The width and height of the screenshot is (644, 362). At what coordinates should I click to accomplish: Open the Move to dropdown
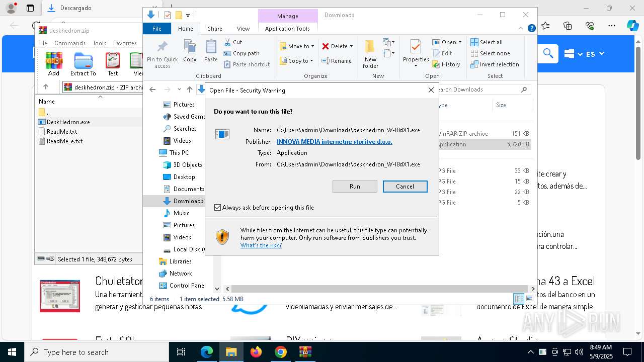pyautogui.click(x=297, y=46)
